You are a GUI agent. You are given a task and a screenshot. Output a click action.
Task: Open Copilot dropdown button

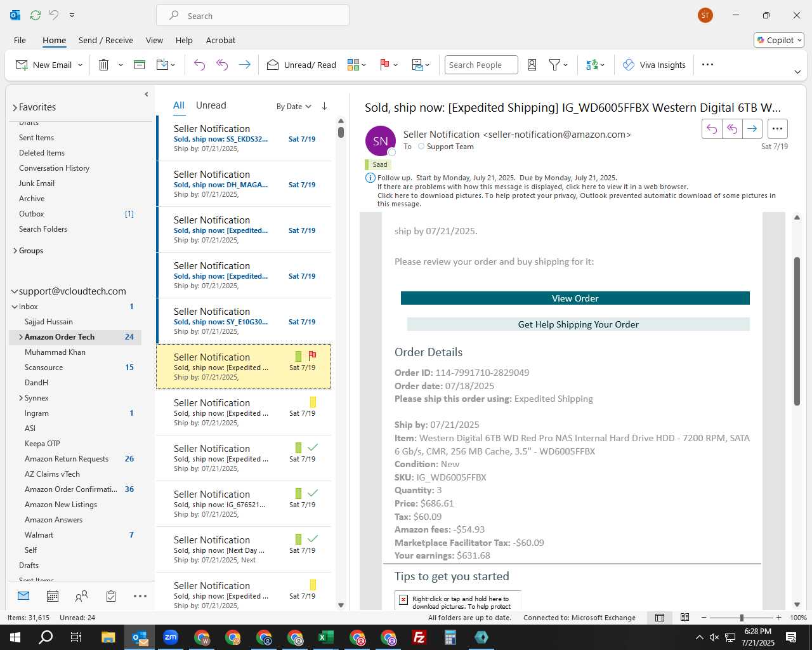[x=779, y=40]
